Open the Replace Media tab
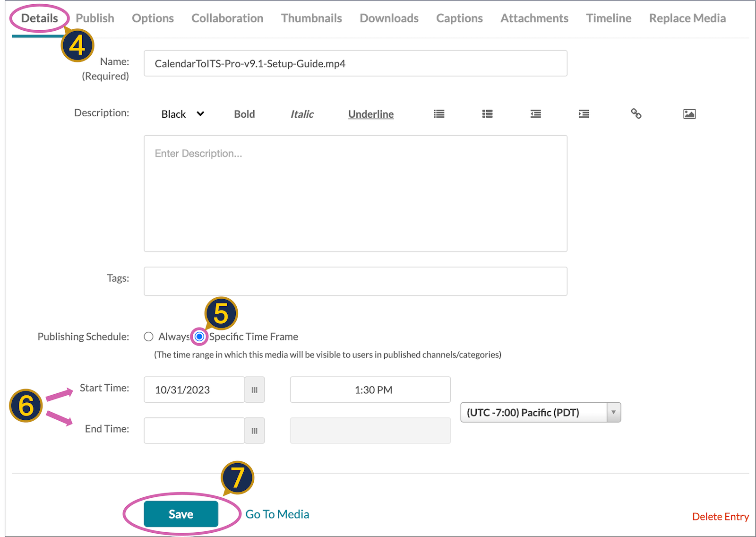The width and height of the screenshot is (756, 537). [687, 18]
